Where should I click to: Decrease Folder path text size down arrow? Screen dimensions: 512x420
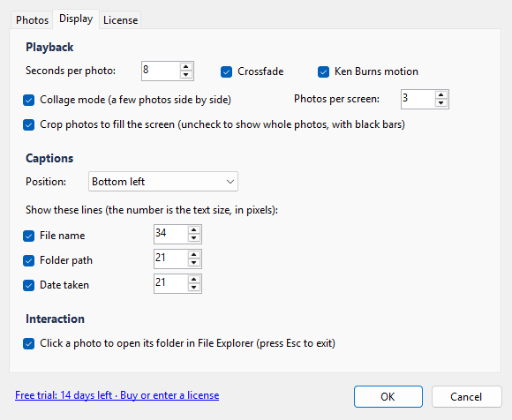click(x=194, y=263)
